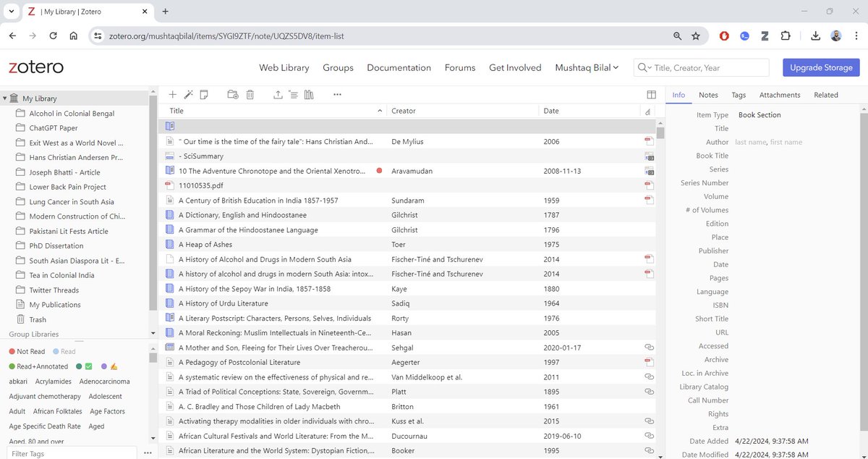The height and width of the screenshot is (459, 868).
Task: Open the Documentation link
Action: [x=399, y=67]
